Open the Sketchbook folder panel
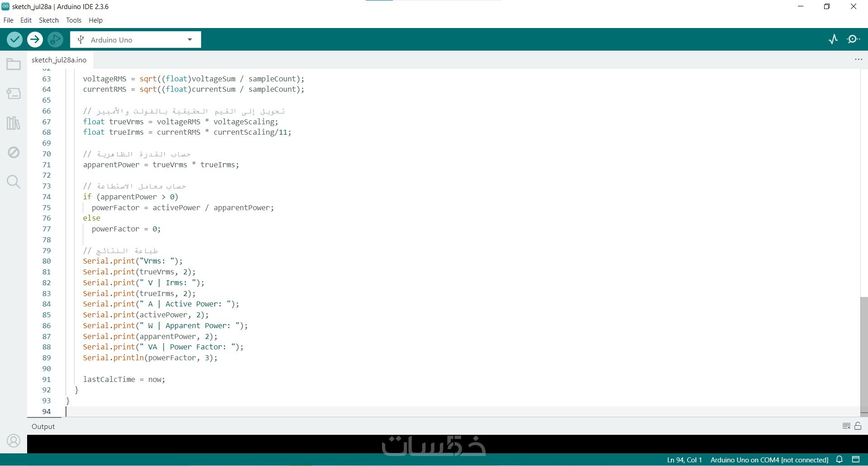Image resolution: width=868 pixels, height=466 pixels. tap(14, 65)
